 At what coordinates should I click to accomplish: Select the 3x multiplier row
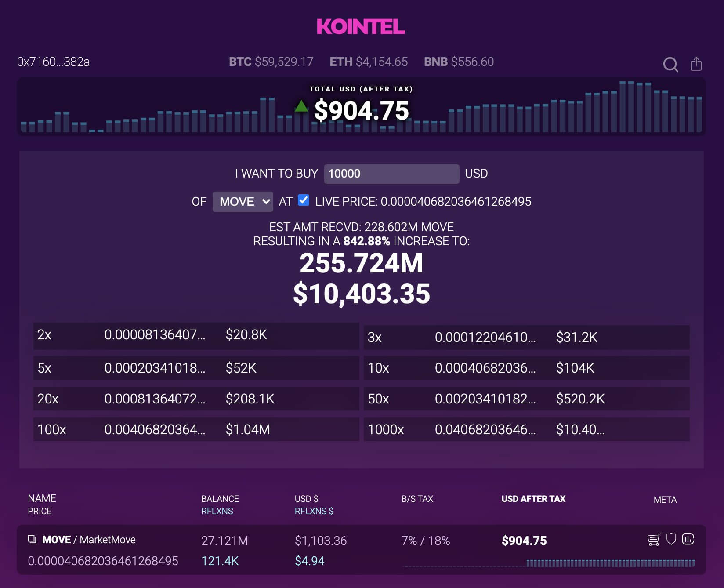pyautogui.click(x=526, y=337)
